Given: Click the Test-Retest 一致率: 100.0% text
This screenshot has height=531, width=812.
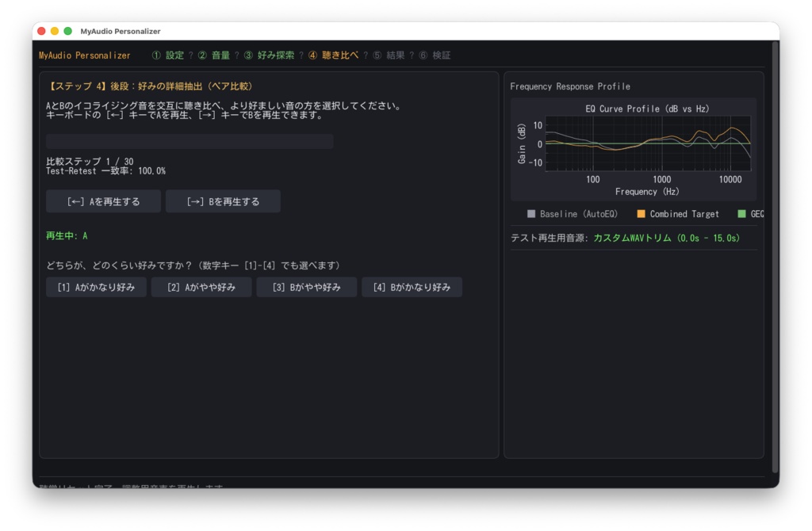Looking at the screenshot, I should pyautogui.click(x=105, y=171).
